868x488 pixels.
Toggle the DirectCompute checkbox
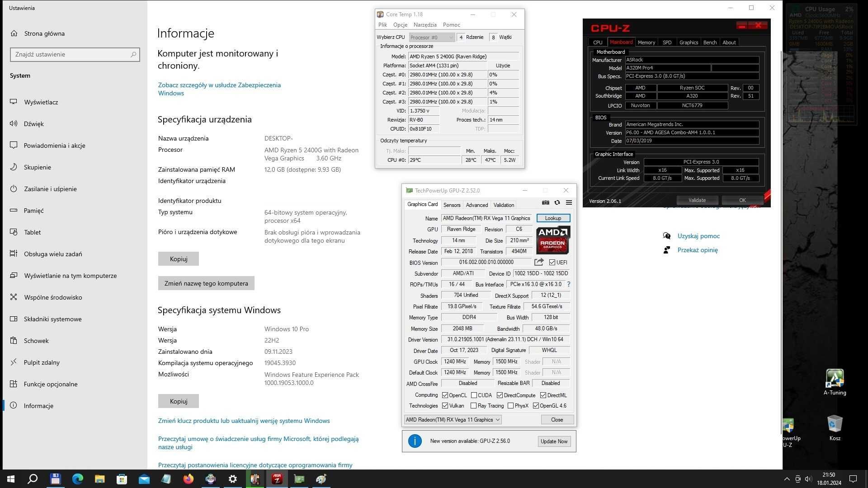coord(500,395)
